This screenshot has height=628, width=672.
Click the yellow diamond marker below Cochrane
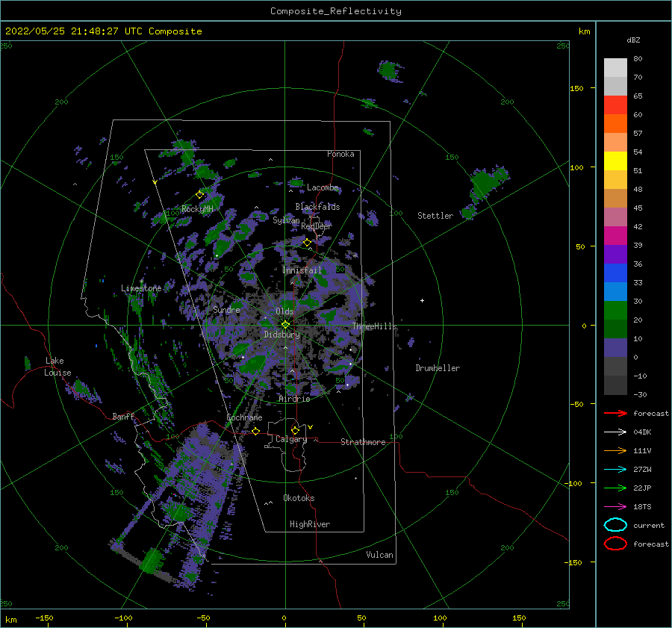[255, 431]
